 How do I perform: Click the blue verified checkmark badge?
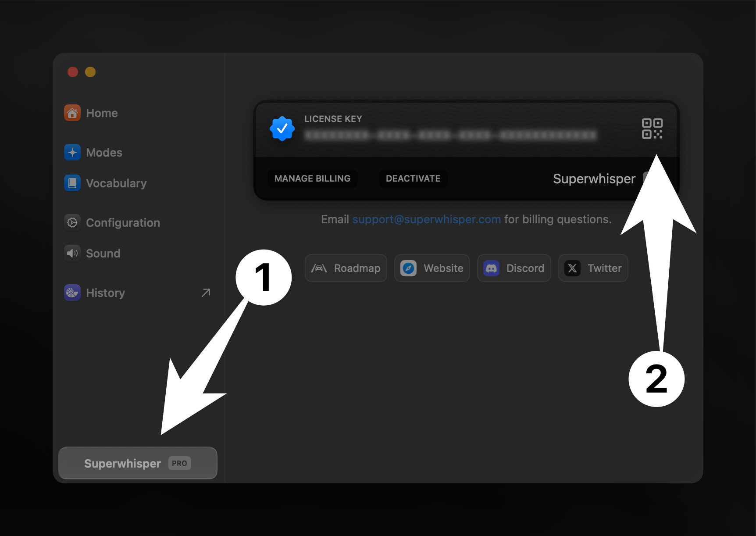pyautogui.click(x=282, y=129)
